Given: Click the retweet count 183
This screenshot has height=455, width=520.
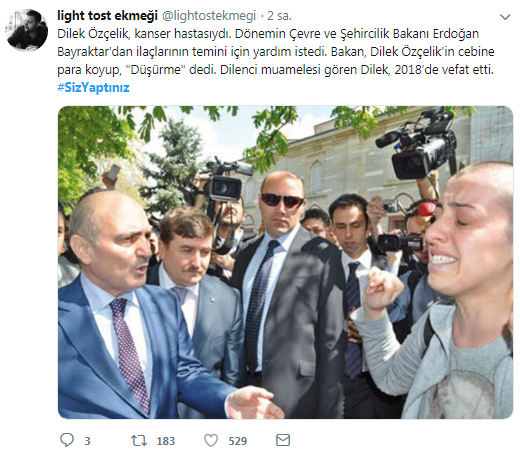Looking at the screenshot, I should [x=166, y=441].
